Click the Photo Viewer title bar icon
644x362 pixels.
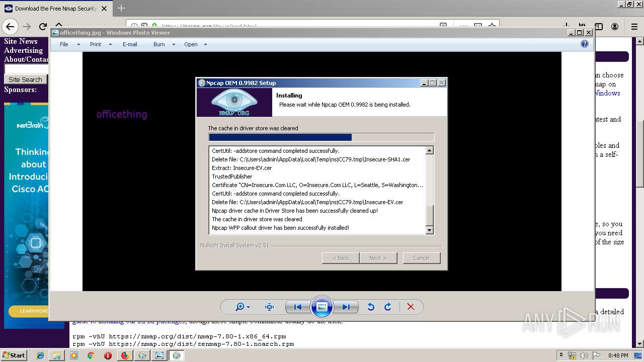(x=55, y=33)
